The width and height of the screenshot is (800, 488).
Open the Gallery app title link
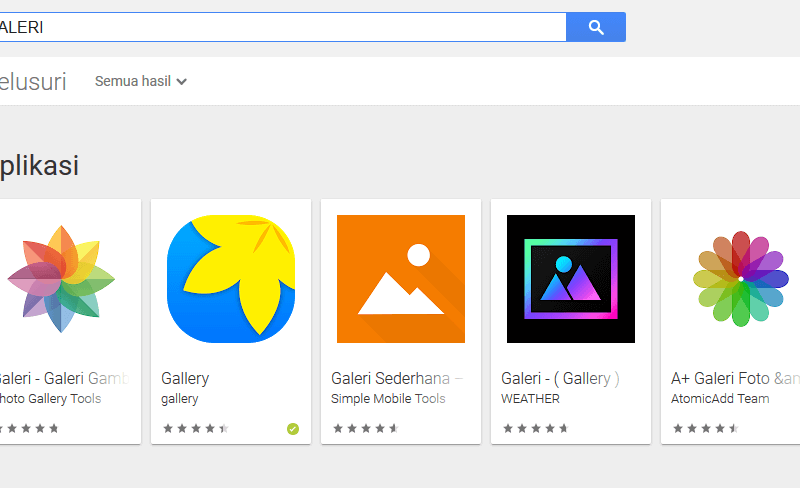[185, 378]
